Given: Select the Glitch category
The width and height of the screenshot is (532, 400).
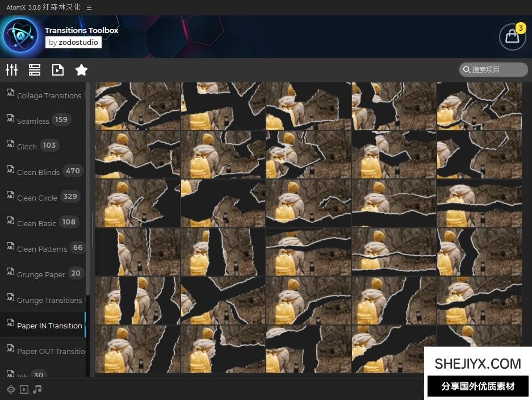Looking at the screenshot, I should point(27,147).
